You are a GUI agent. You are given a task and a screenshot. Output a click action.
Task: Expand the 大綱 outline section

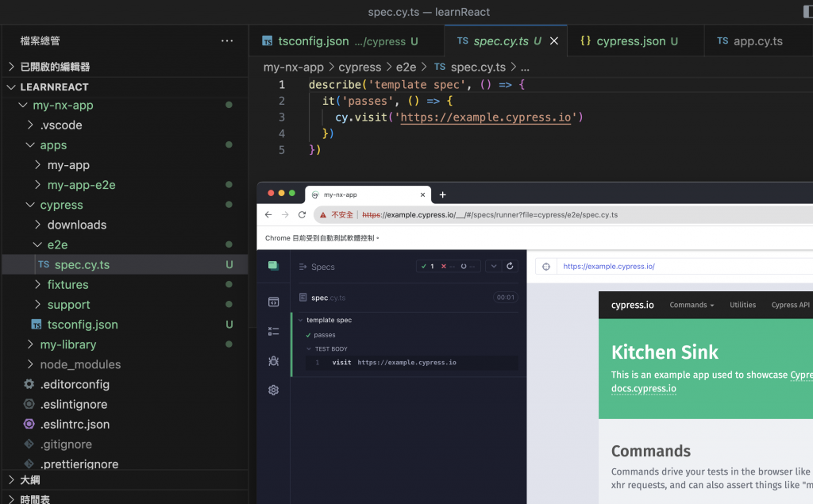tap(125, 480)
